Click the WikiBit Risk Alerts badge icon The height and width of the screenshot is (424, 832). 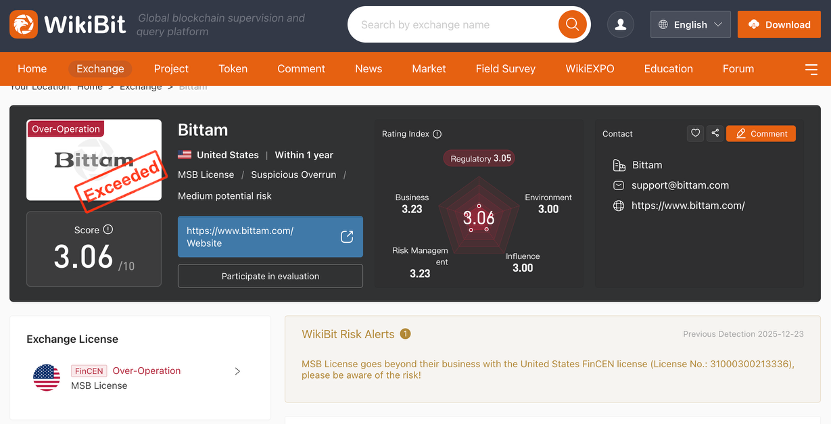(405, 334)
